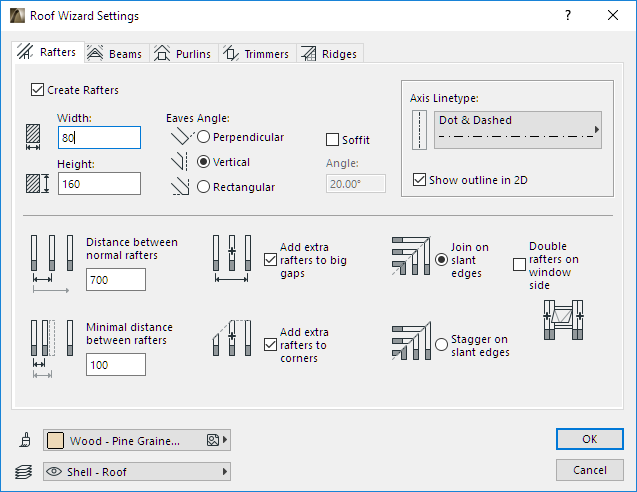The width and height of the screenshot is (637, 492).
Task: Open the Axis Linetype Dot & Dashed dropdown
Action: [x=518, y=130]
